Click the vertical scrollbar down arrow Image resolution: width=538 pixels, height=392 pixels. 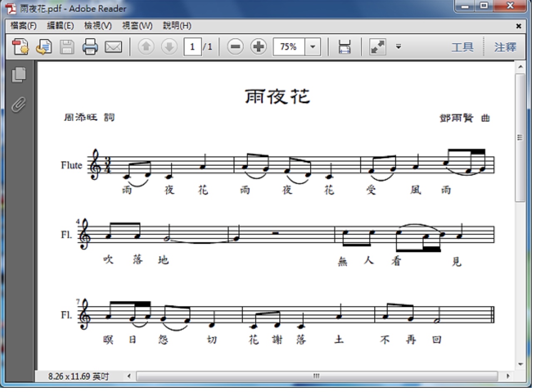tap(520, 365)
